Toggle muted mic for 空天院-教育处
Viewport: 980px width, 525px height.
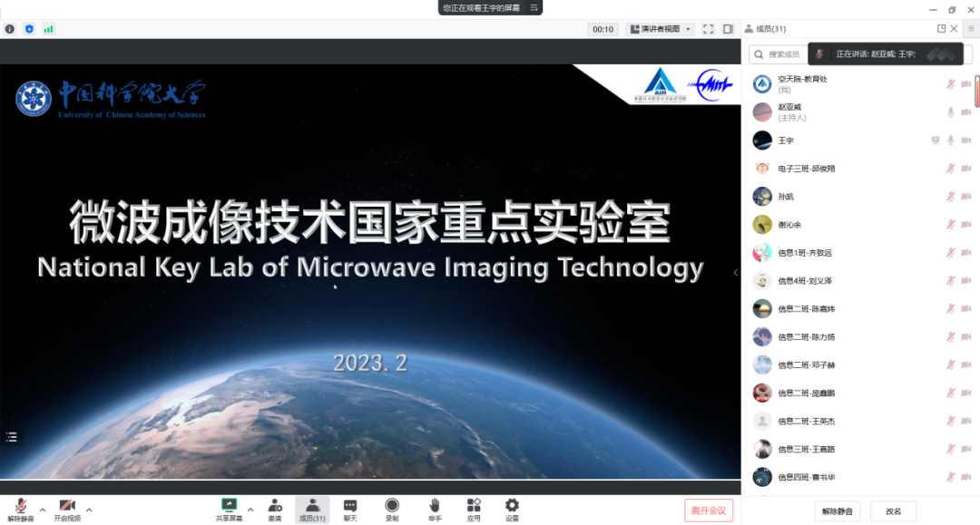[x=951, y=84]
